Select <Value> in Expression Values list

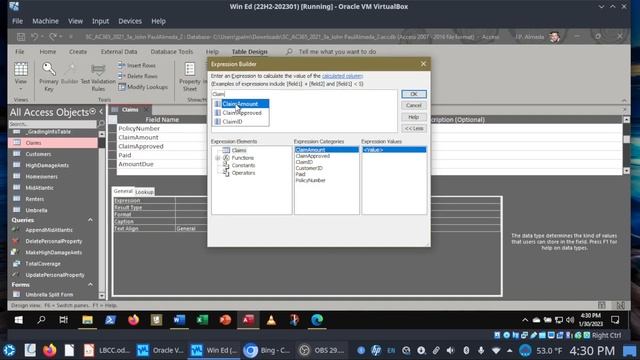[394, 150]
